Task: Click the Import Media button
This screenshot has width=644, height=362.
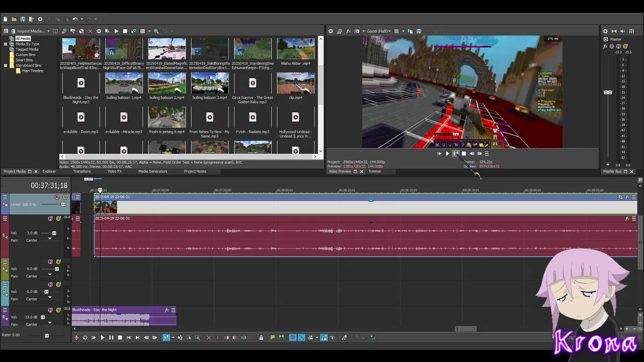Action: click(28, 31)
